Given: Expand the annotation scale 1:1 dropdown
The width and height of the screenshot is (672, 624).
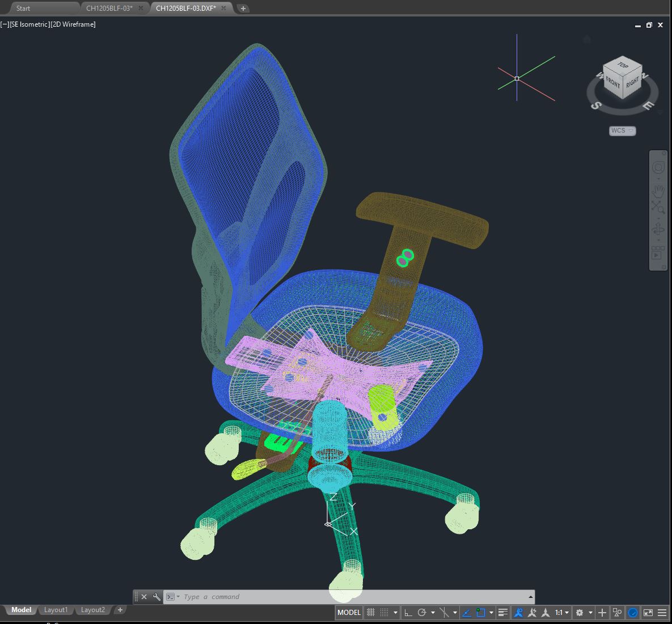Looking at the screenshot, I should [x=561, y=613].
